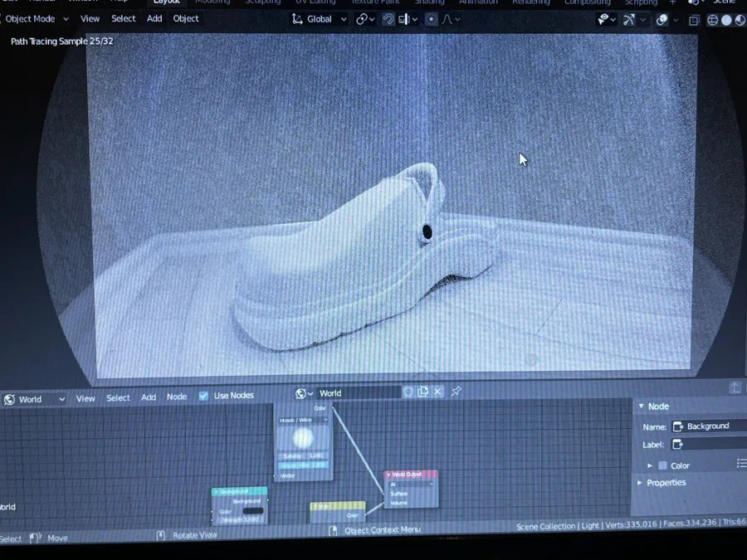Edit the World datablock name field

click(x=359, y=393)
